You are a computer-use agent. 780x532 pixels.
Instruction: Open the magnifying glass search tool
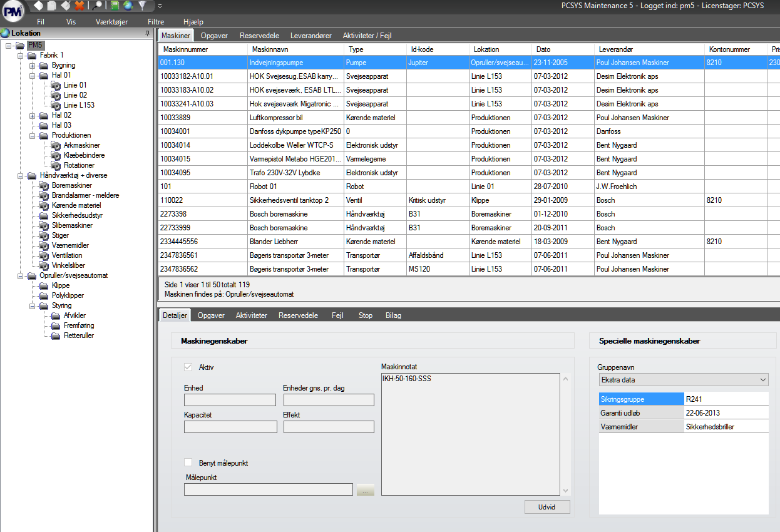pyautogui.click(x=97, y=6)
